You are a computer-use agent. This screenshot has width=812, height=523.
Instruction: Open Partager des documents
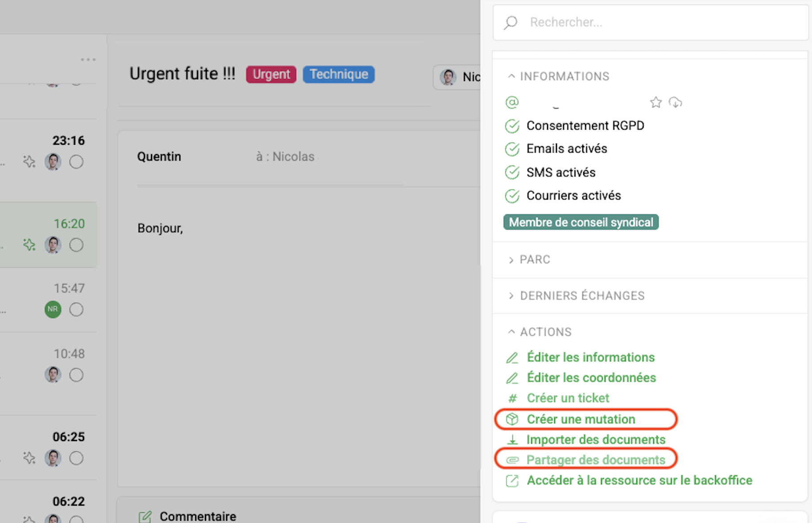595,460
